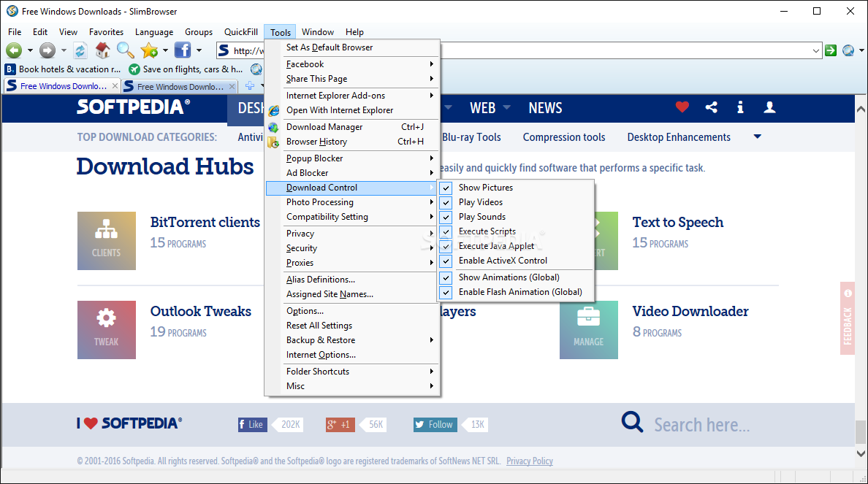This screenshot has width=868, height=484.
Task: Click the Google +1 button
Action: (x=340, y=424)
